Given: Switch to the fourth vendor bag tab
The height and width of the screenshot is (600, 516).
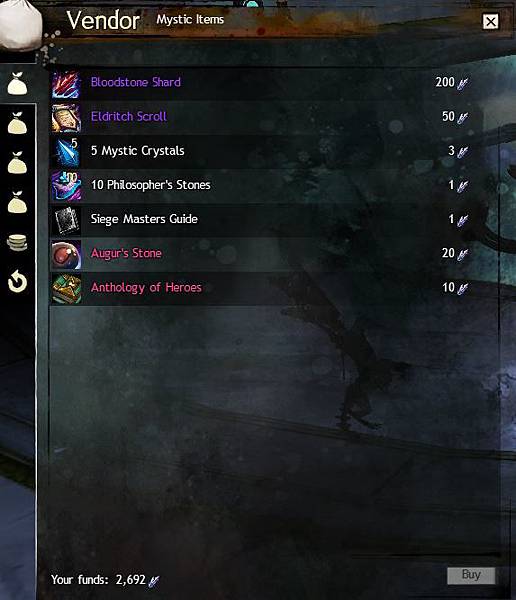Looking at the screenshot, I should 17,202.
